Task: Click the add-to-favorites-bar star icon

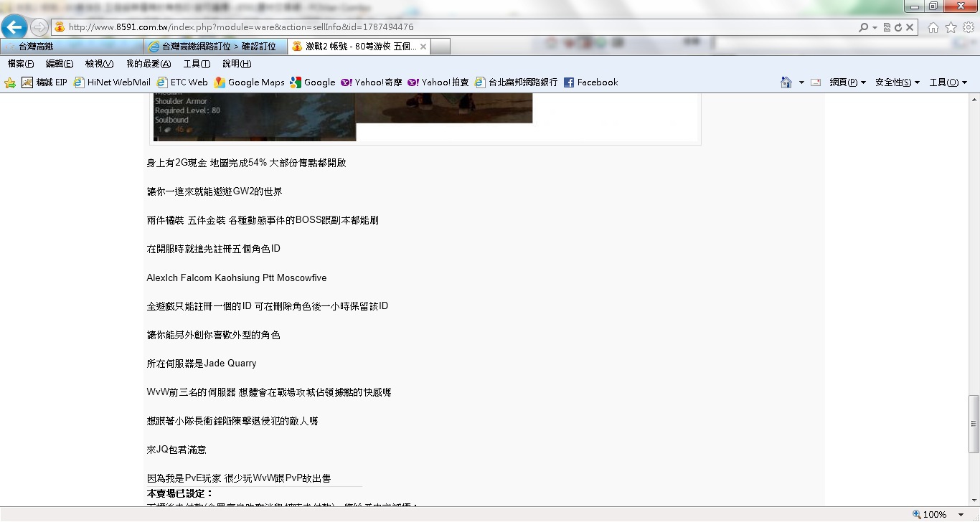Action: (10, 82)
